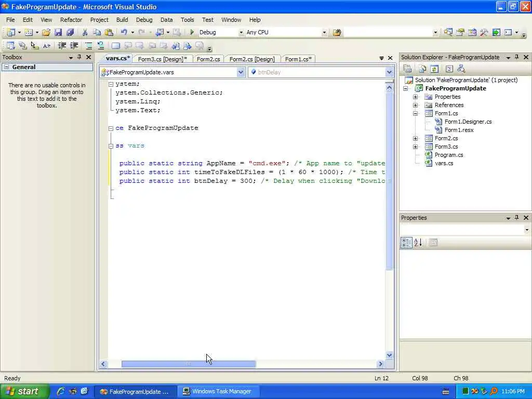
Task: Toggle auto-hide pin on Toolbox panel
Action: tap(79, 57)
